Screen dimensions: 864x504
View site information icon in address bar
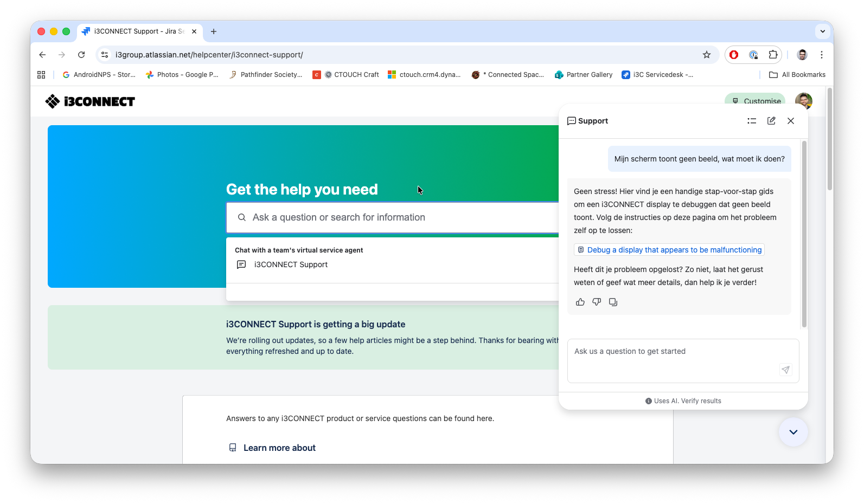[105, 55]
